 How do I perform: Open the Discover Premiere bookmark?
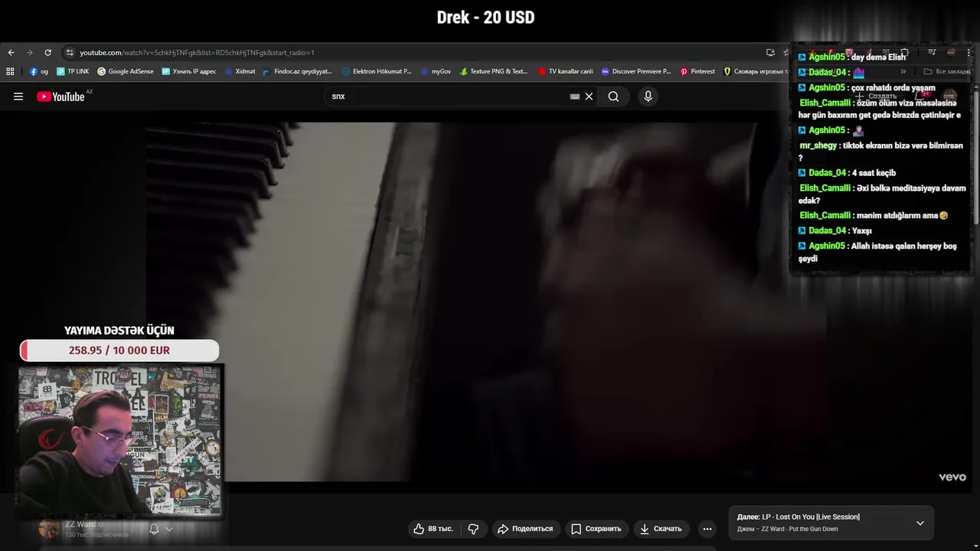635,71
